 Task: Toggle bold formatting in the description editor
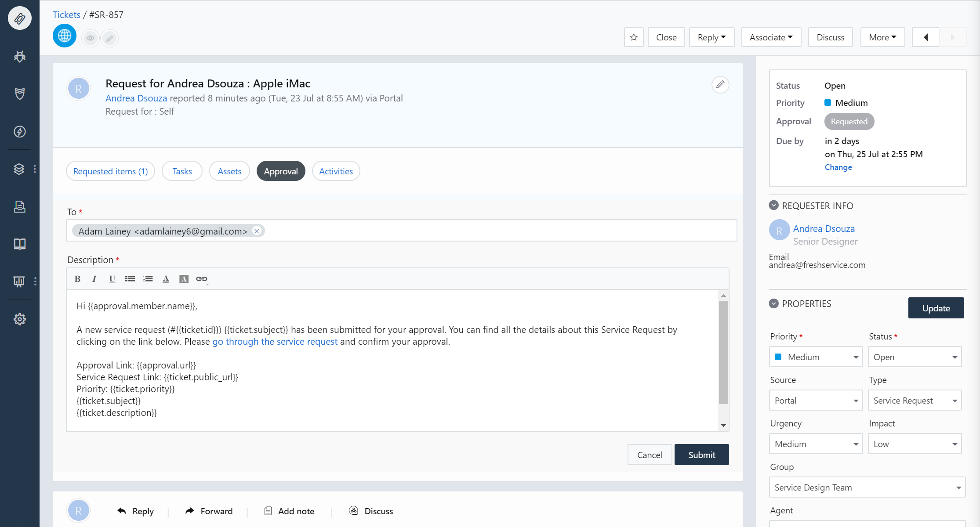(x=77, y=278)
